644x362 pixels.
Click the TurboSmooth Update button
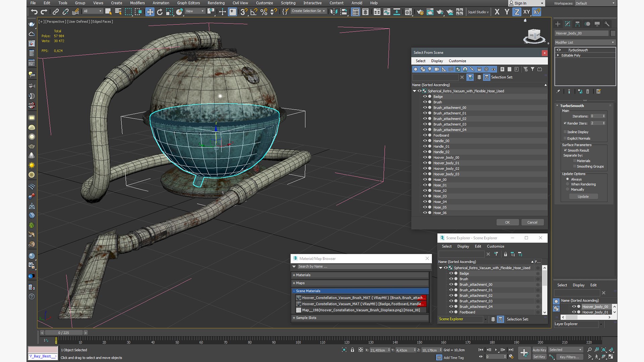click(583, 197)
